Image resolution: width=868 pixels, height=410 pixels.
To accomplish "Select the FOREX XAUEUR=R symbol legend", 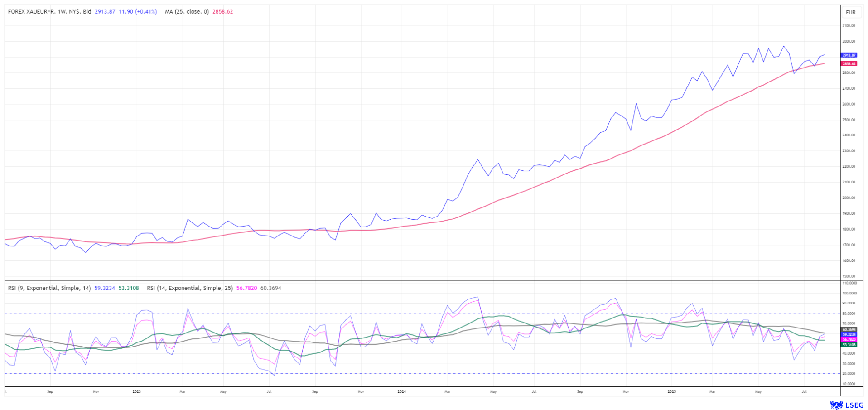I will click(x=49, y=12).
